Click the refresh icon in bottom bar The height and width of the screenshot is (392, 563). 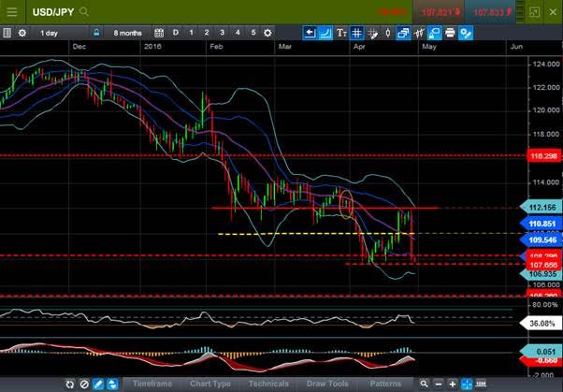(x=70, y=385)
